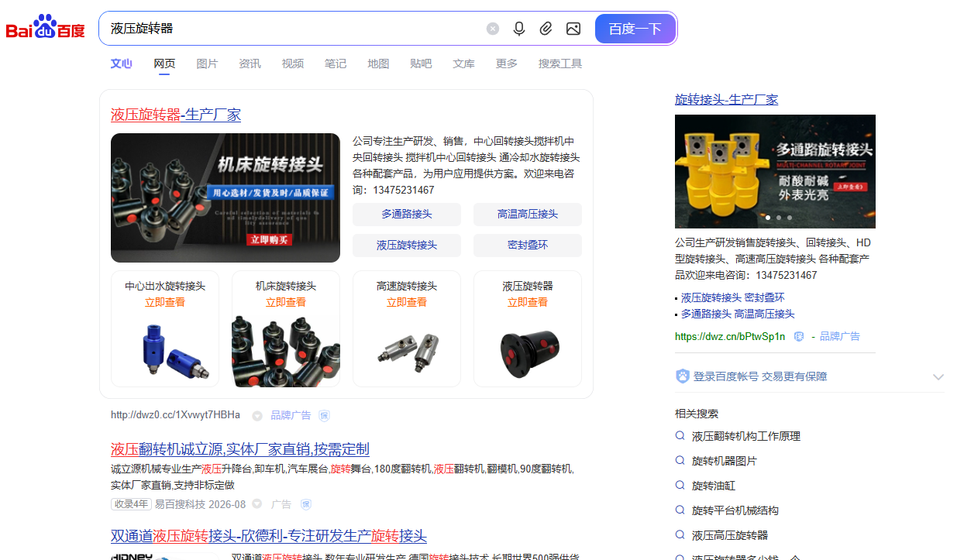
Task: Open the dwz.cn/bPtwSp1n URL
Action: [730, 336]
